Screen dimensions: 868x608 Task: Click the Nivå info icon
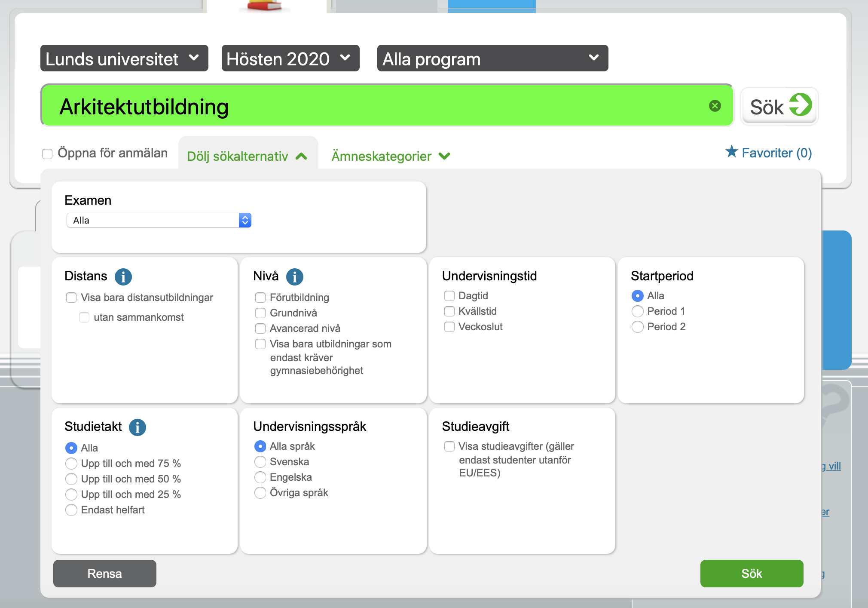pyautogui.click(x=295, y=277)
